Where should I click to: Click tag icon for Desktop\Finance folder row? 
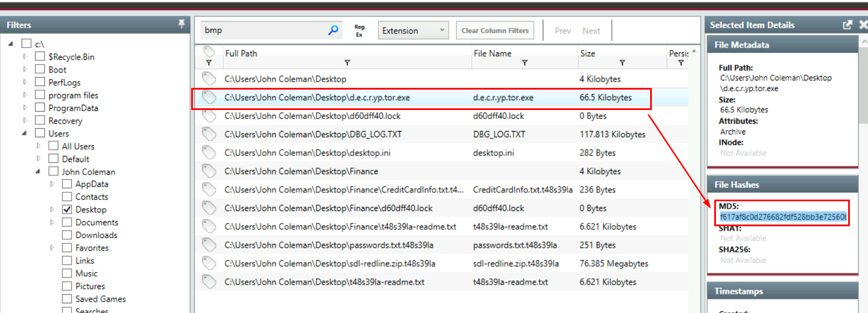click(209, 171)
